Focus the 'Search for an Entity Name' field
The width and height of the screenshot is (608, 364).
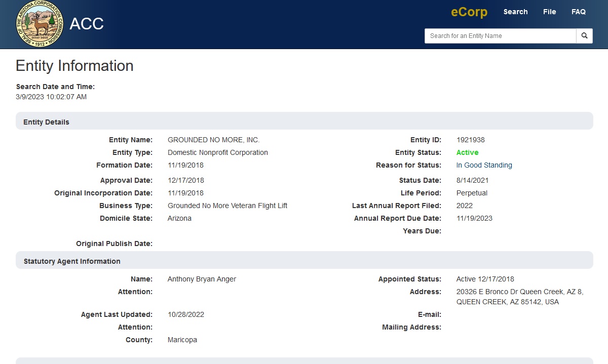(x=500, y=36)
